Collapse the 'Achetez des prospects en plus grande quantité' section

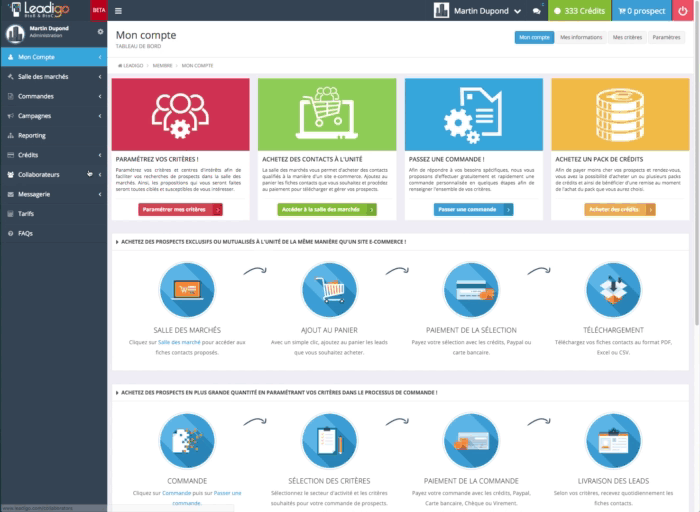117,393
